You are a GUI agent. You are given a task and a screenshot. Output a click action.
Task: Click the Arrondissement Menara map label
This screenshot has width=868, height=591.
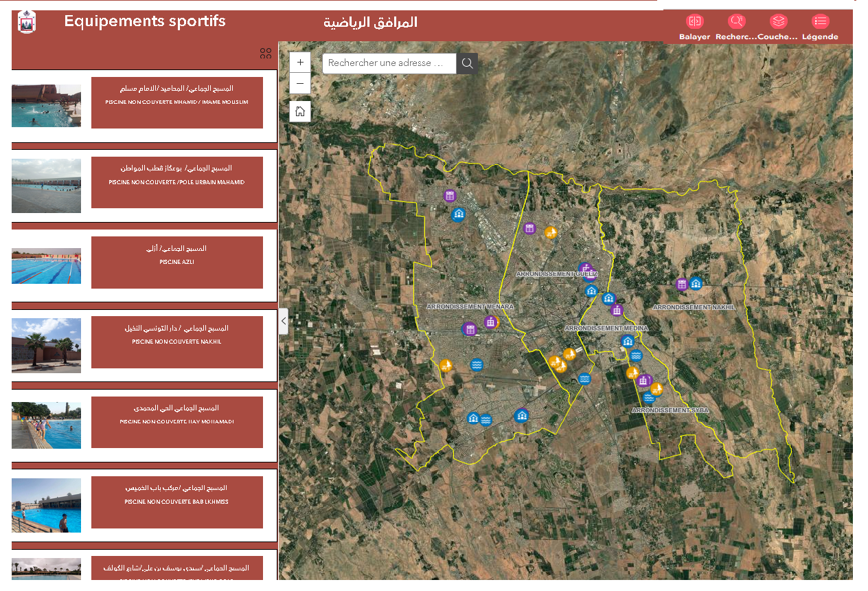pos(470,306)
